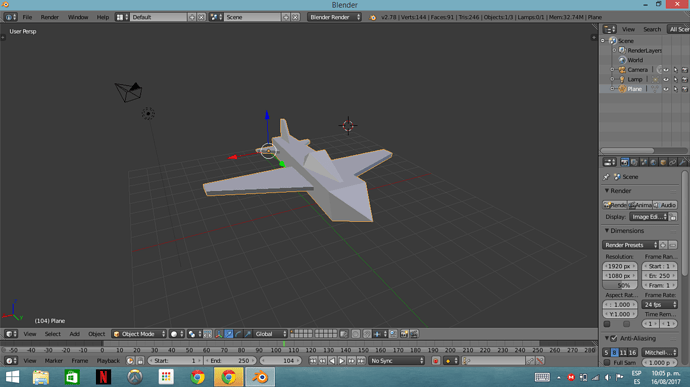Open the Modifiers wrench tab icon
Viewport: 690px width, 387px height.
click(683, 162)
